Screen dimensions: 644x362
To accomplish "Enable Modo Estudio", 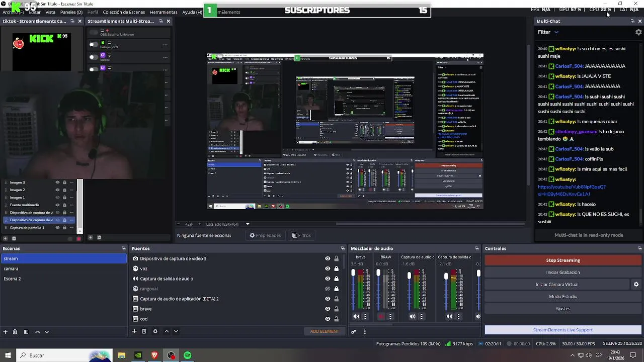I will [563, 297].
